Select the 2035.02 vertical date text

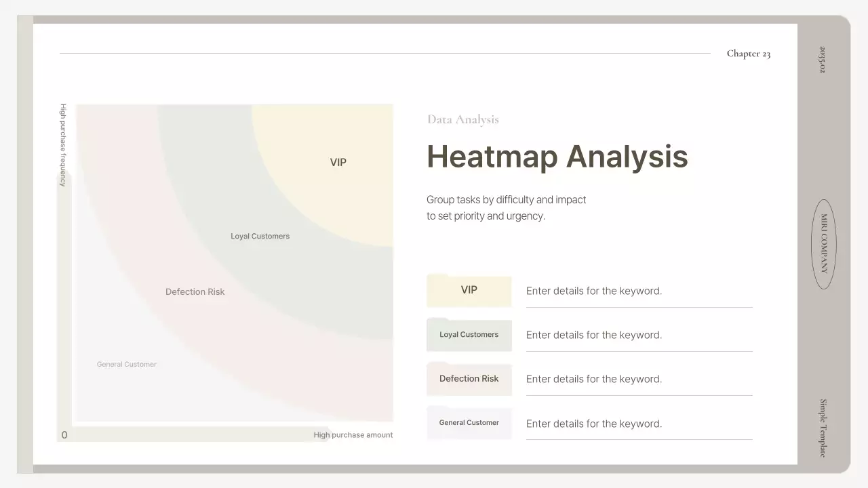(x=823, y=60)
